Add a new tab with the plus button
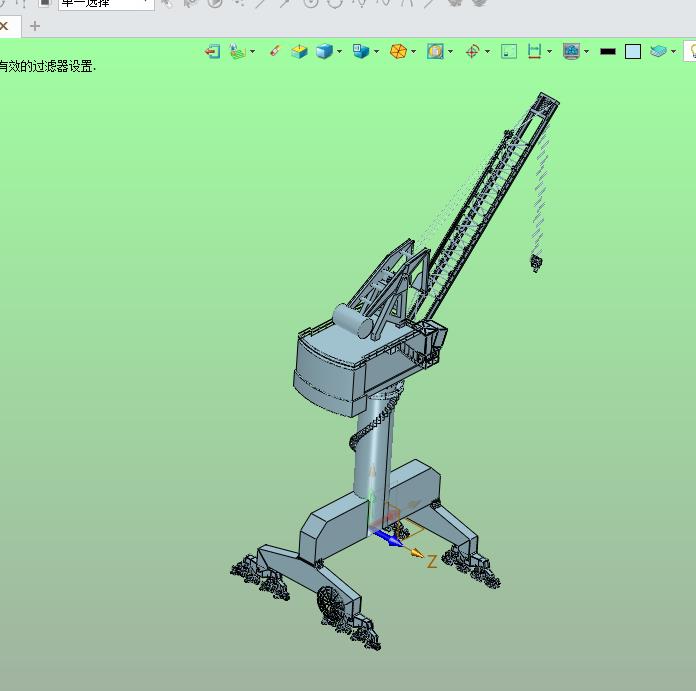The height and width of the screenshot is (691, 696). point(35,26)
